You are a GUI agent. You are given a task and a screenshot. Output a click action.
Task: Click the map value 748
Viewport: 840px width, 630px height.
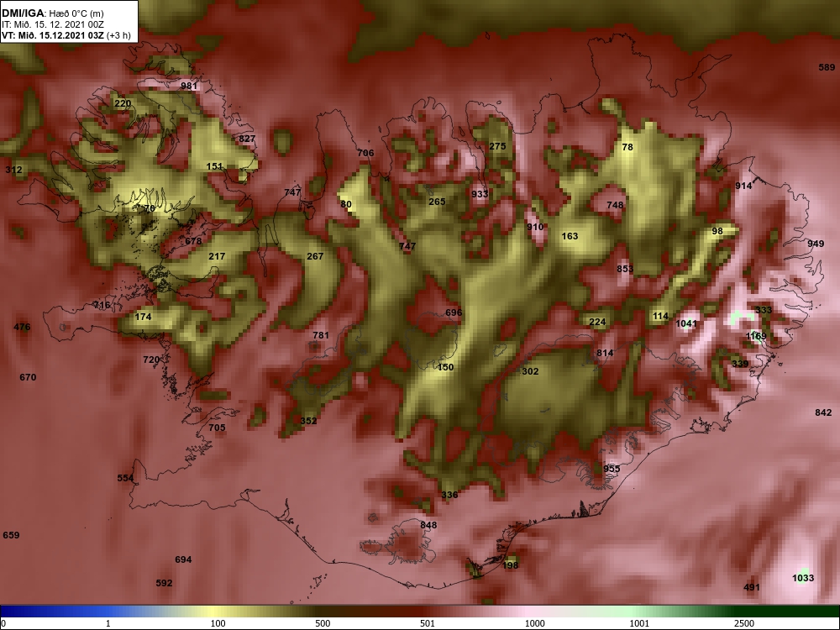pyautogui.click(x=615, y=205)
